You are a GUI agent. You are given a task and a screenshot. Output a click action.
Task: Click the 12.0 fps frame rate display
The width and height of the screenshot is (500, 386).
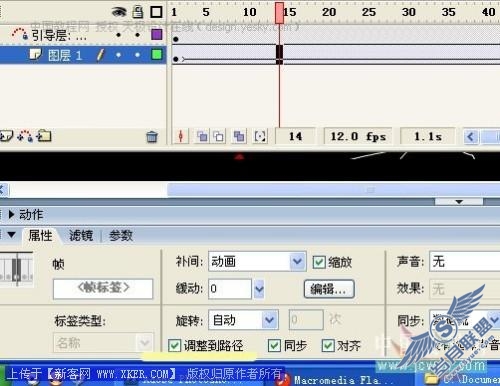click(x=358, y=136)
